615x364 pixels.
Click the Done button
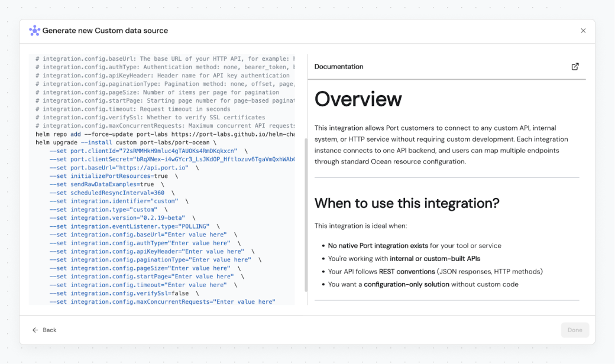pos(575,330)
